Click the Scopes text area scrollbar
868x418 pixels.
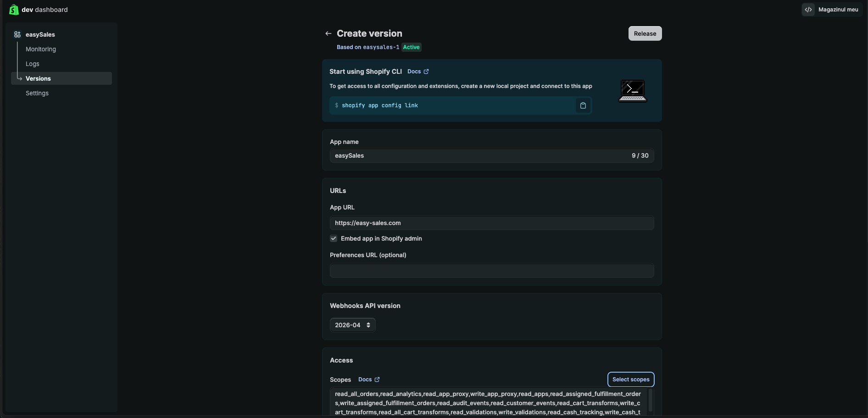pos(650,401)
